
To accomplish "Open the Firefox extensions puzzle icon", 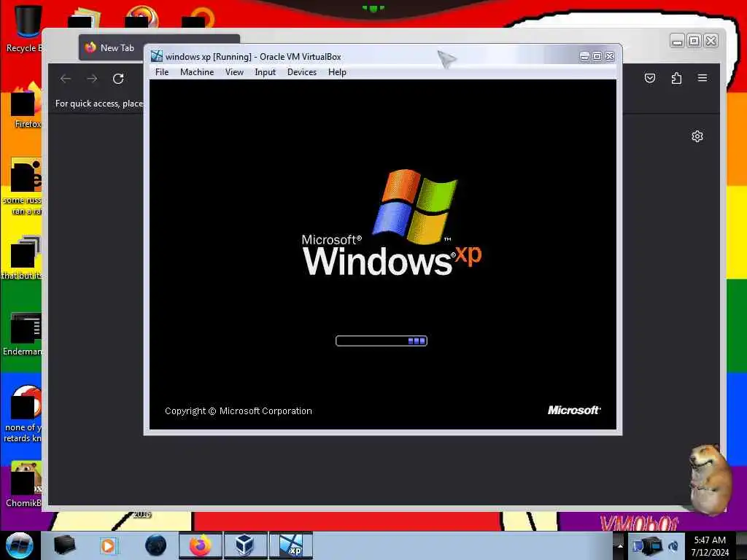I will tap(676, 78).
